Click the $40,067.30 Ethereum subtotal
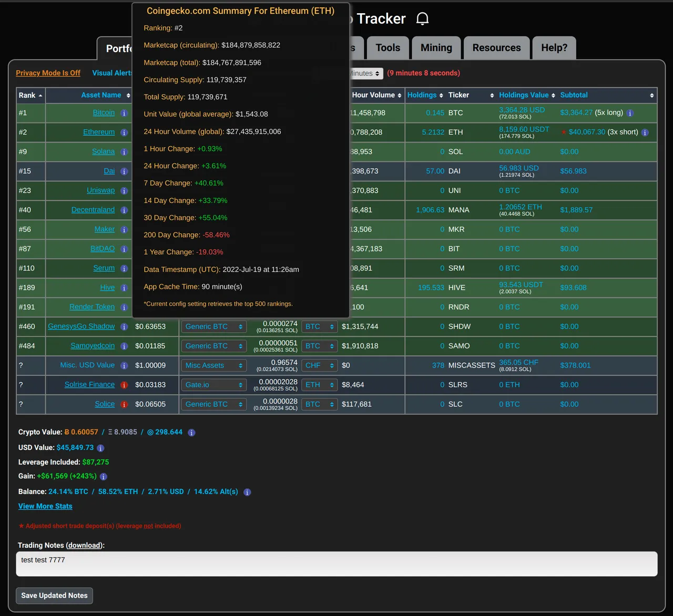 587,132
